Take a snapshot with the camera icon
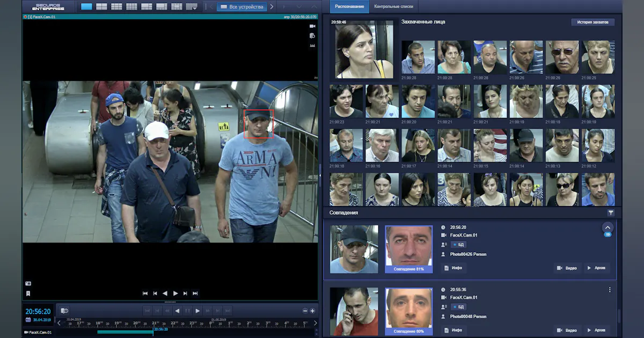The image size is (644, 338). pos(28,283)
